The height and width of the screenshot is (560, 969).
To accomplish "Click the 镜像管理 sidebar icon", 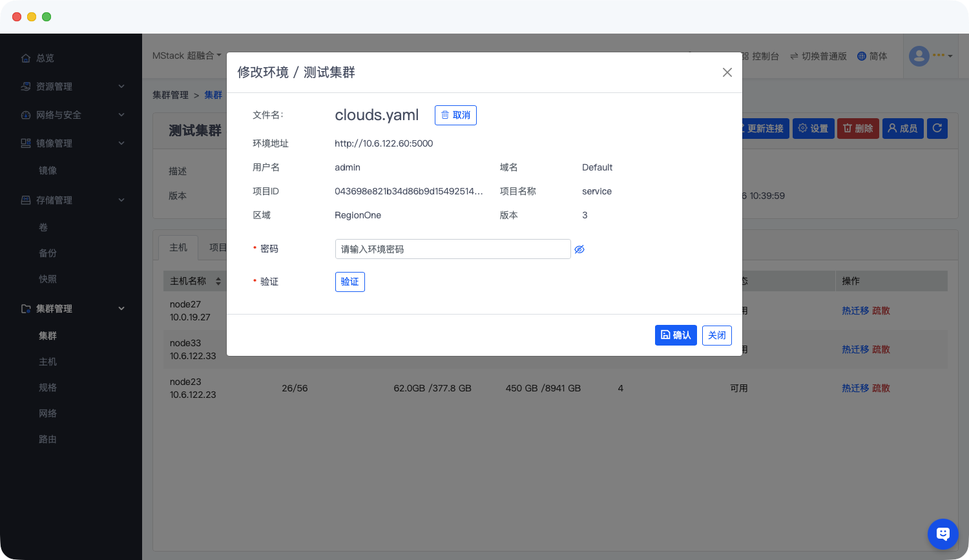I will click(x=26, y=143).
